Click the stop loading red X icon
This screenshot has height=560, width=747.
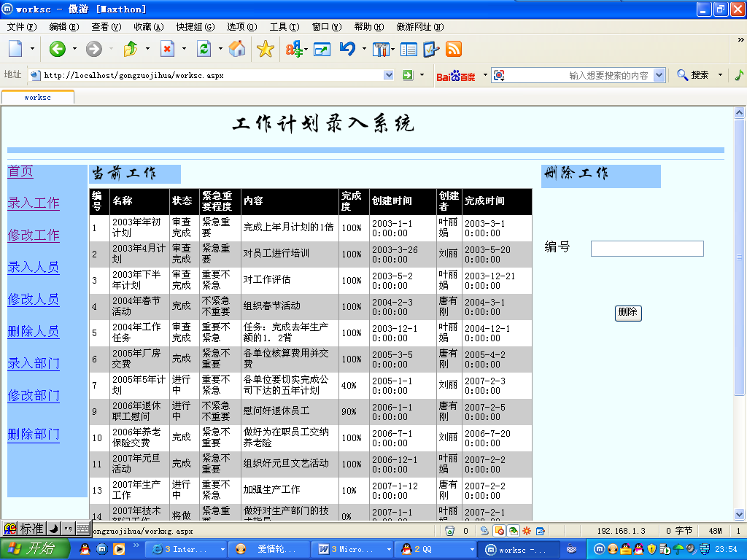[x=167, y=49]
